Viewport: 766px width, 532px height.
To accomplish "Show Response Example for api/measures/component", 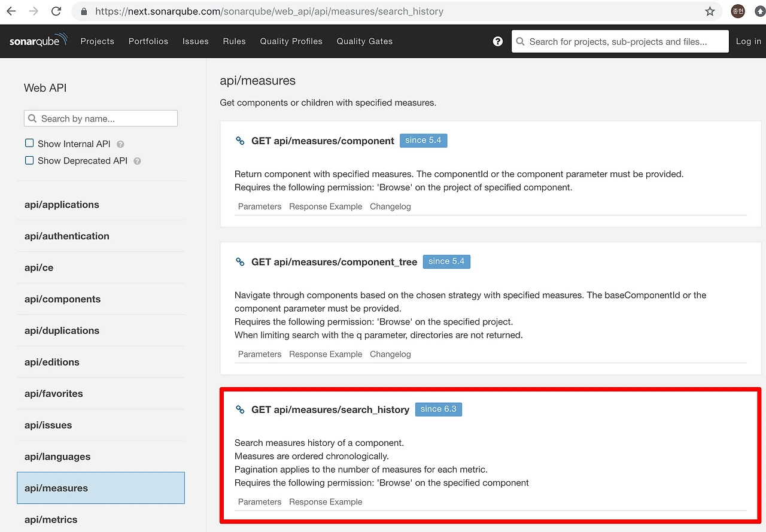I will 326,206.
